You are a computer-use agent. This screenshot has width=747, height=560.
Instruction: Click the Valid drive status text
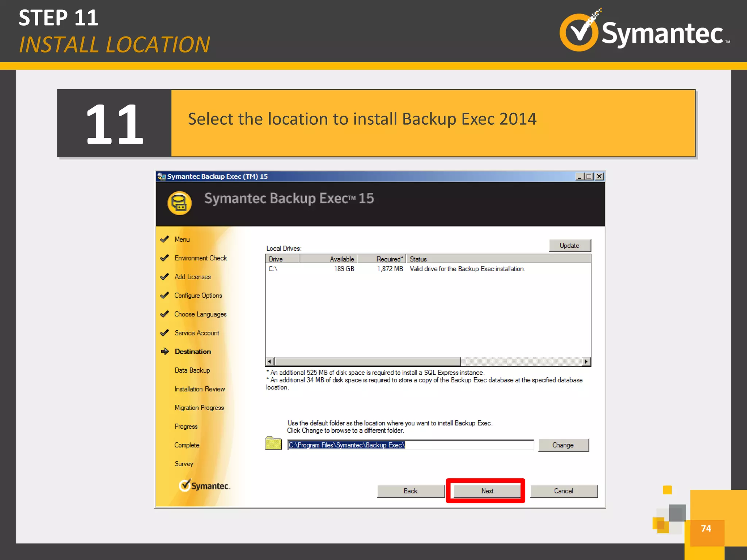[467, 269]
